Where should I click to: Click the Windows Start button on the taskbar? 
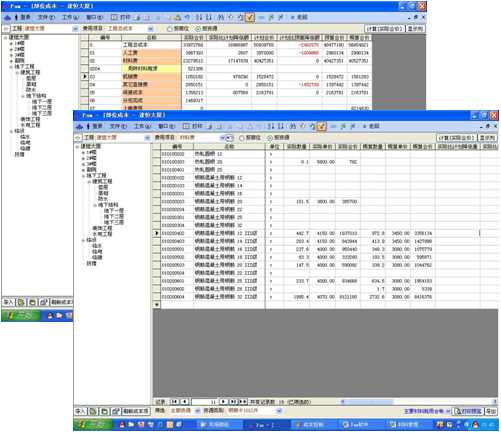pos(93,425)
